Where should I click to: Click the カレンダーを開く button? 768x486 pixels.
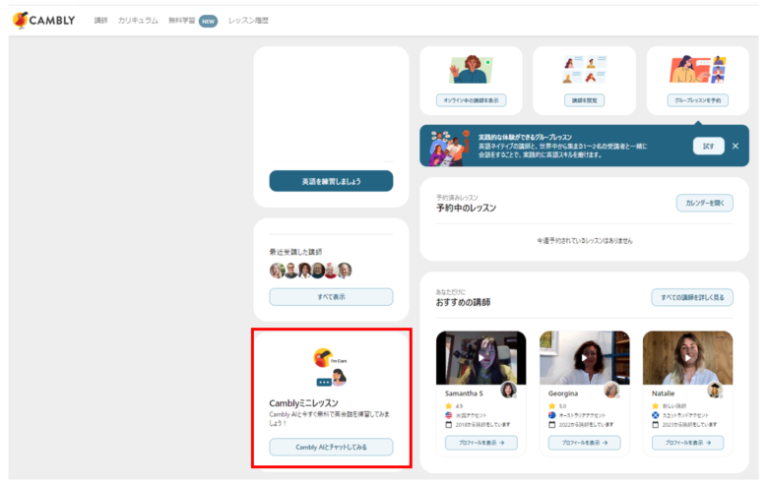[x=704, y=203]
